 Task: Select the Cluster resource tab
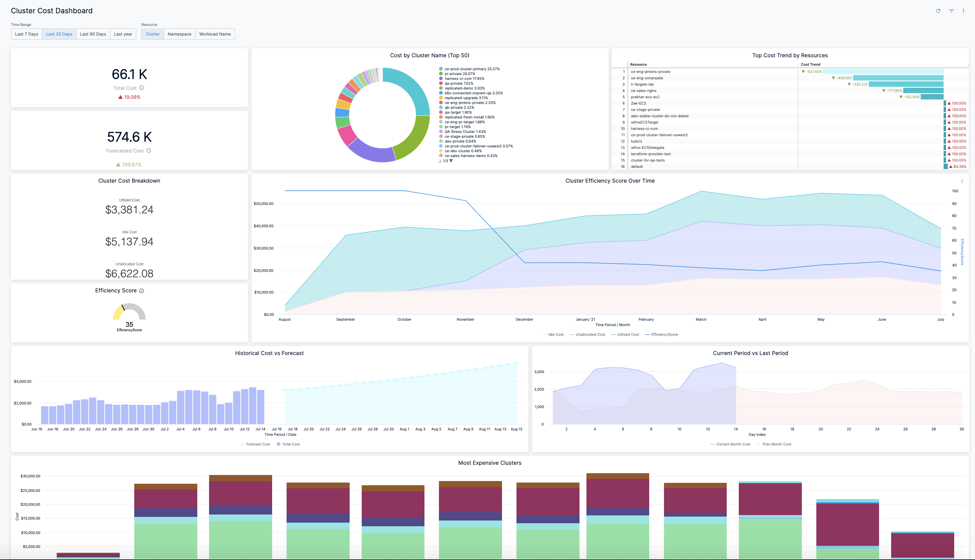click(152, 34)
